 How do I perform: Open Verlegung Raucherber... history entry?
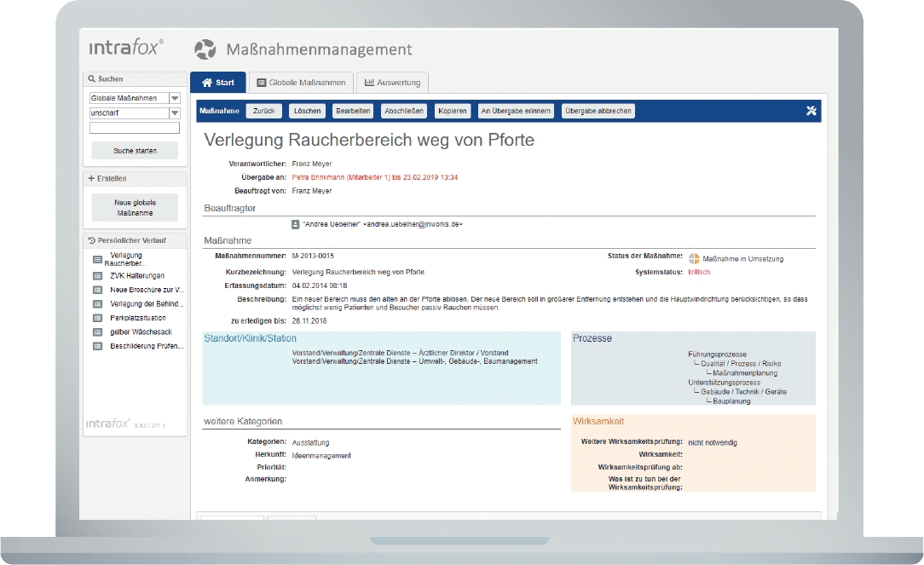pos(126,259)
